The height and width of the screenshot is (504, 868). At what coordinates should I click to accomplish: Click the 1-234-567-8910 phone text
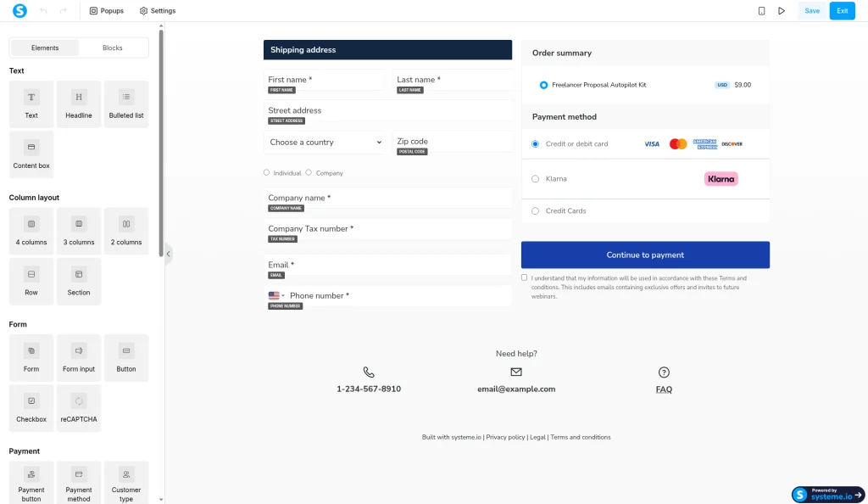(369, 389)
